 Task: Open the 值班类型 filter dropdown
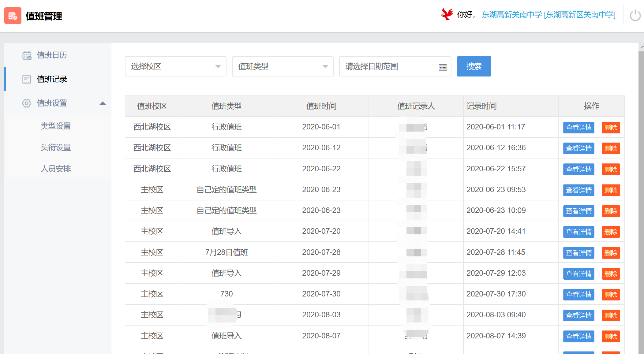[x=282, y=66]
